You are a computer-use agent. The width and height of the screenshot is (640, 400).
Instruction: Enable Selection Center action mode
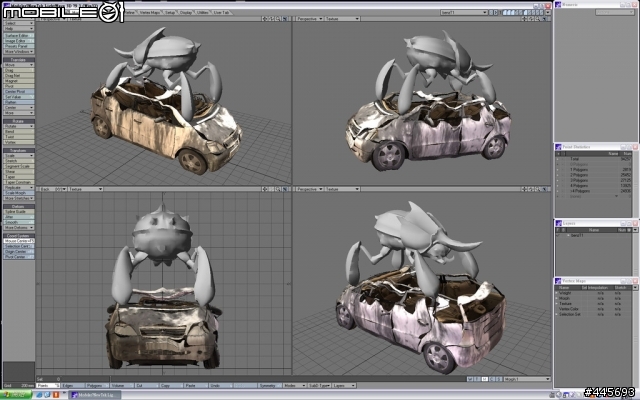point(19,246)
